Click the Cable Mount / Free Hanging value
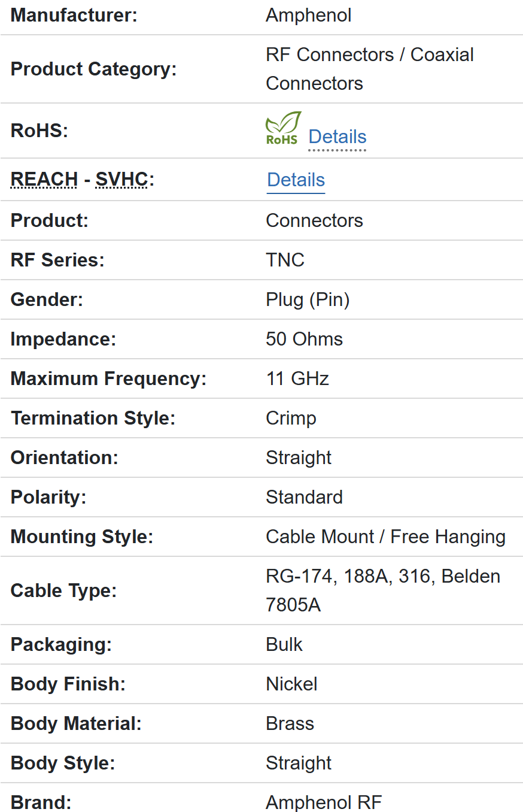Screen dimensions: 523x812 [x=385, y=537]
